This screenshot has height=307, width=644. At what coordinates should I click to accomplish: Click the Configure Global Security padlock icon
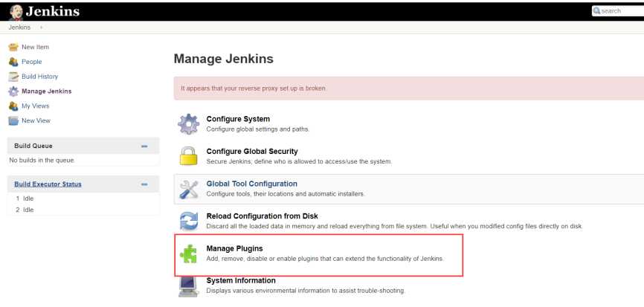pyautogui.click(x=189, y=156)
